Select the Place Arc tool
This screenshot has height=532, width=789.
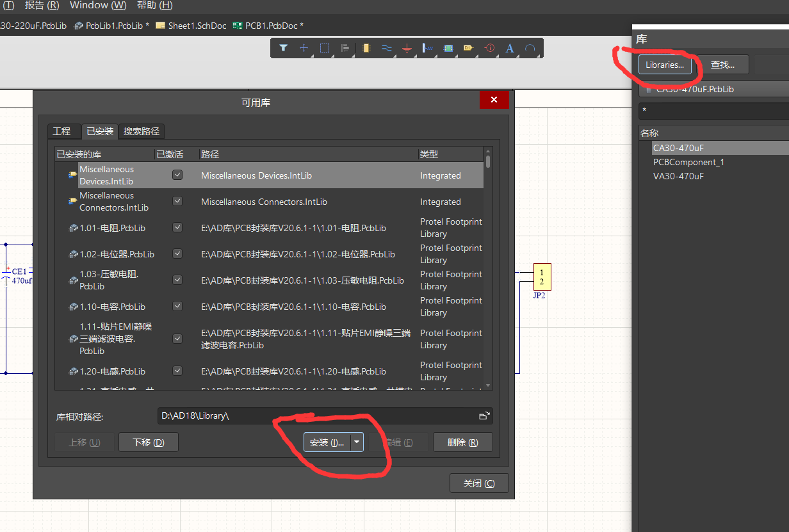click(530, 48)
